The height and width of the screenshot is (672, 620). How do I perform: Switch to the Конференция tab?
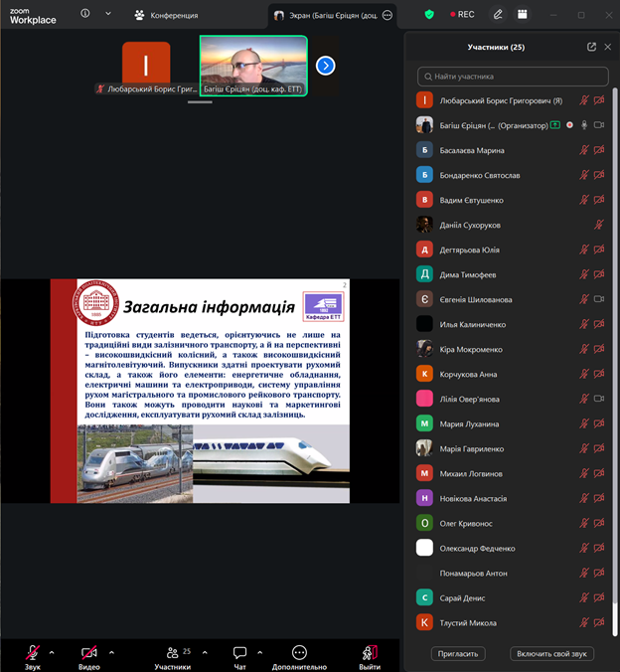(x=167, y=15)
